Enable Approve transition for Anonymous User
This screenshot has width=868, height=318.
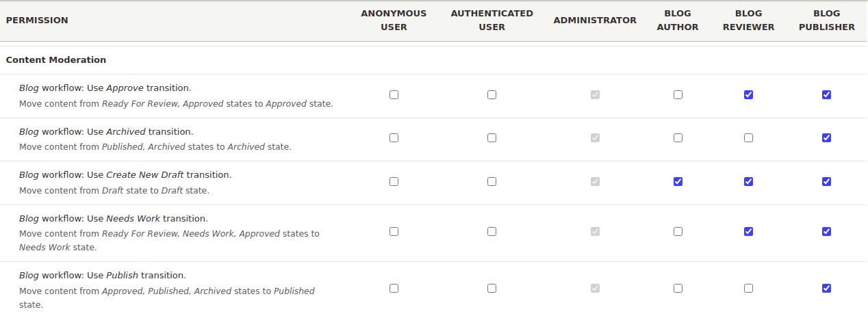click(x=394, y=95)
